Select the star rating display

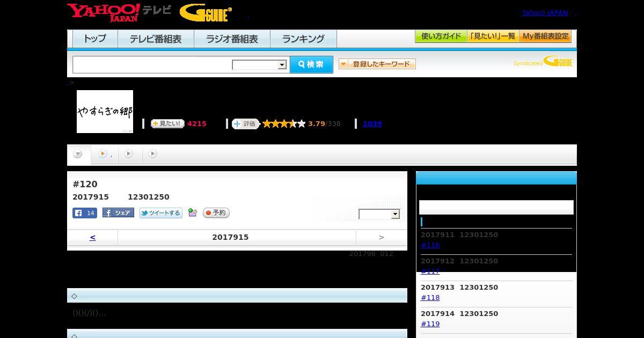284,124
